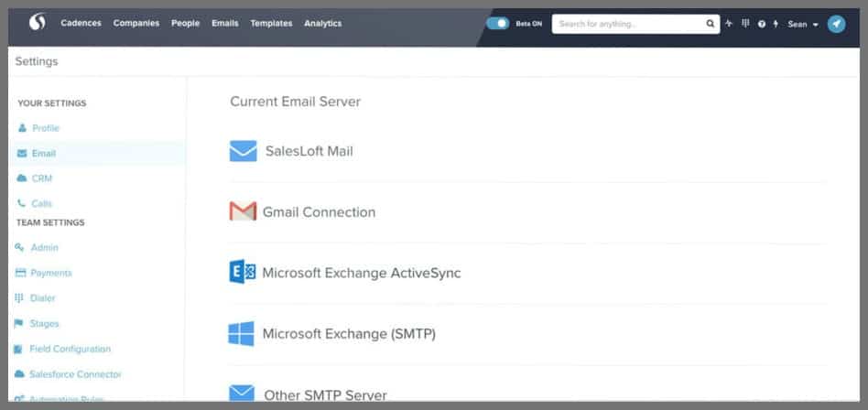Open the Cadences menu

81,24
